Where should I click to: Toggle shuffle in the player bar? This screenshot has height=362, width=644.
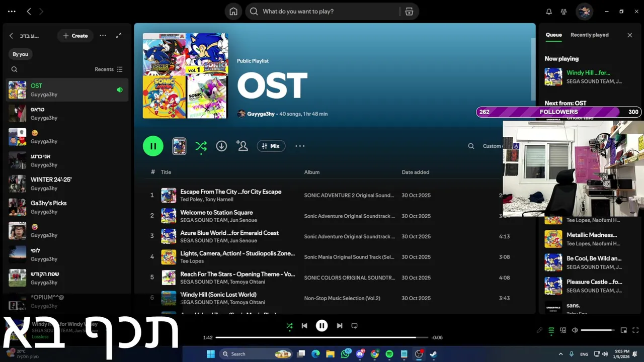289,326
